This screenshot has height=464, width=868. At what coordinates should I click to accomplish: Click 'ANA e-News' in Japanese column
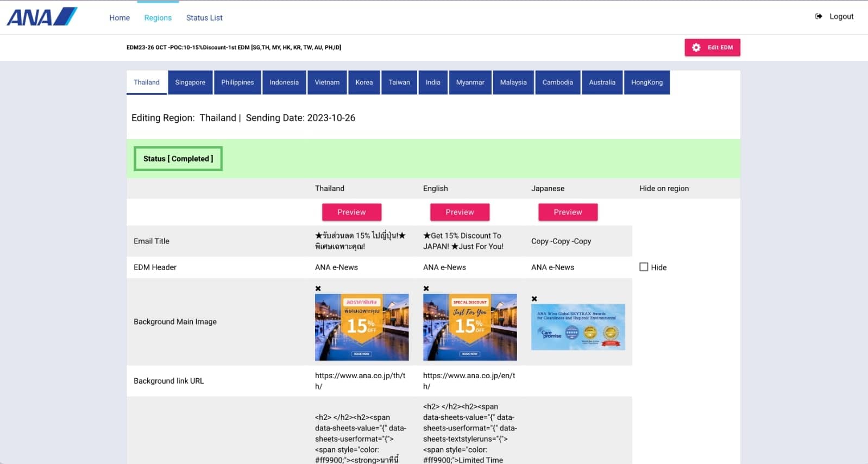[552, 267]
